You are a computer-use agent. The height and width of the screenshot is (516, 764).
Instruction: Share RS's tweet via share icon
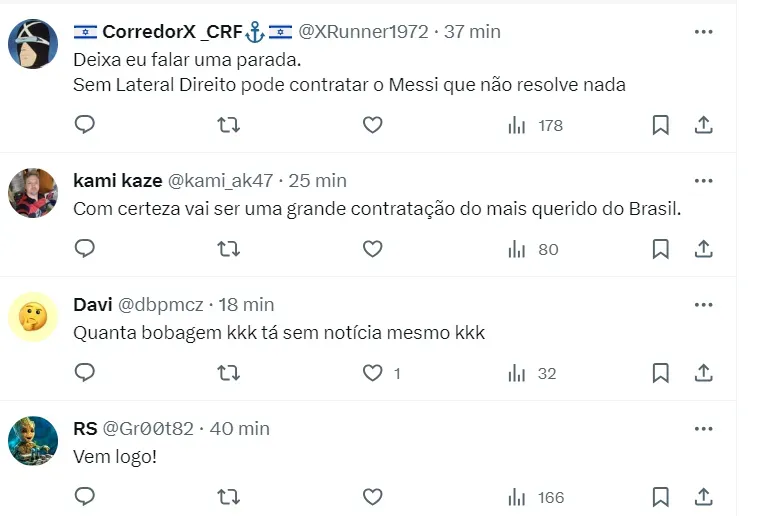[703, 497]
